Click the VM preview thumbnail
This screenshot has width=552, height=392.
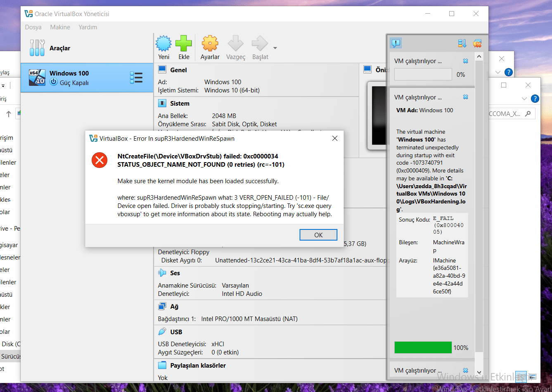tap(377, 116)
